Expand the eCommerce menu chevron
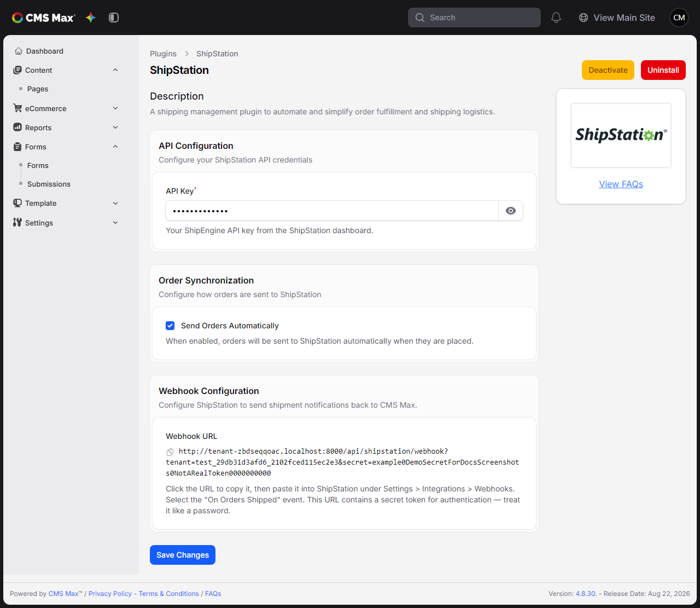This screenshot has height=608, width=700. click(x=115, y=108)
